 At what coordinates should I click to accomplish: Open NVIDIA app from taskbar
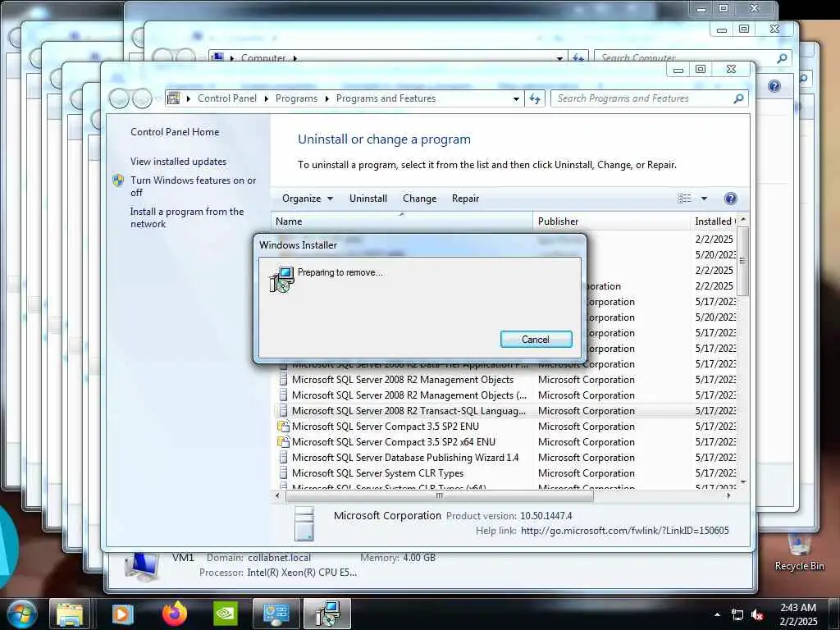click(x=225, y=614)
